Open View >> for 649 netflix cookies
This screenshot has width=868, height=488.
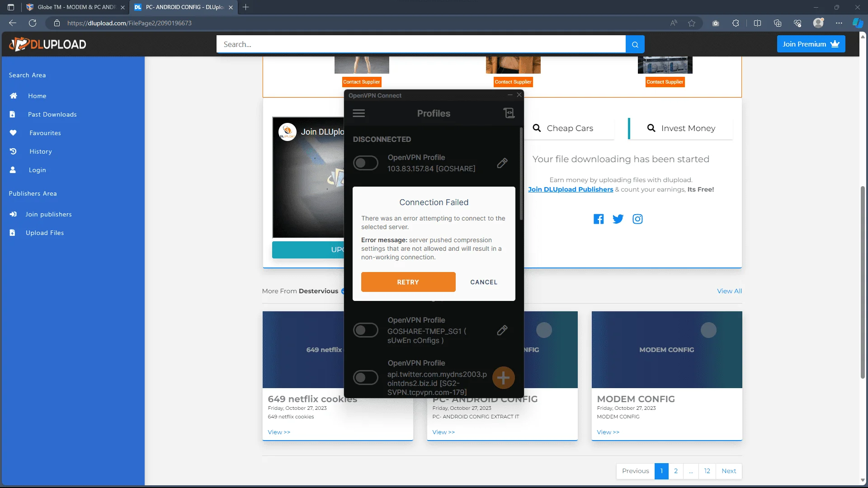279,432
